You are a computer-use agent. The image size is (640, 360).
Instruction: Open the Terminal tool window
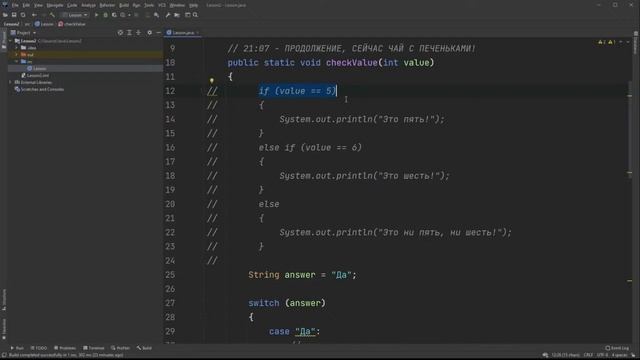pyautogui.click(x=93, y=348)
